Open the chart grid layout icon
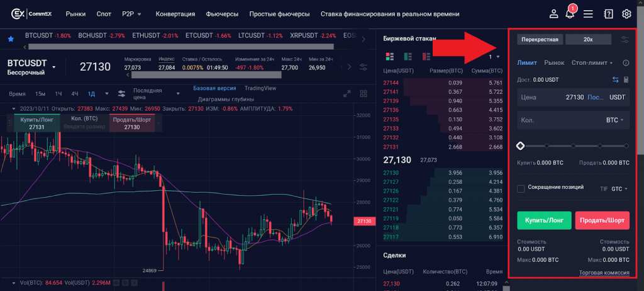 tap(363, 94)
